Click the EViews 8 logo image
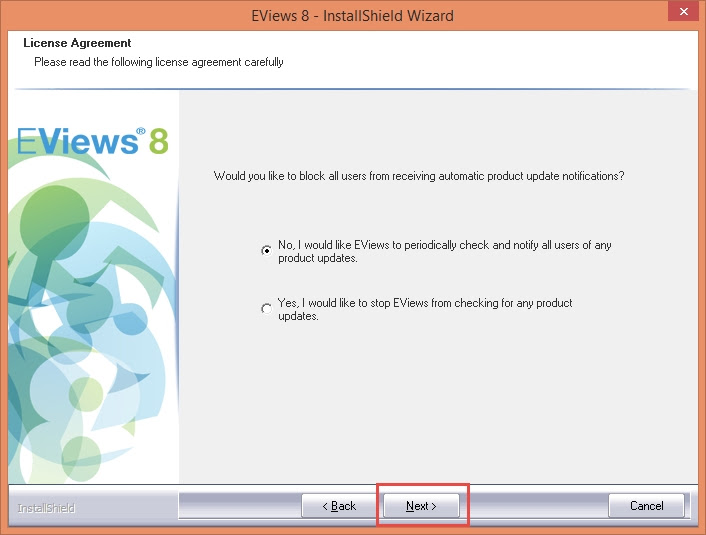The image size is (706, 535). (x=92, y=141)
